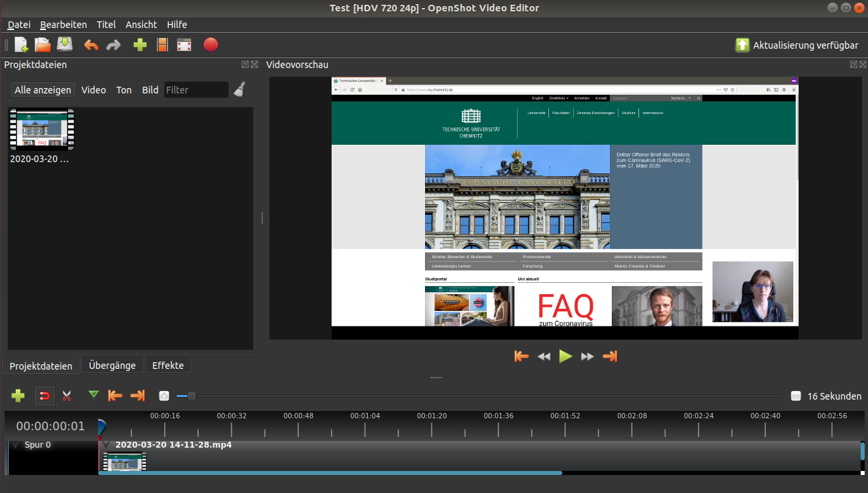Click the green update available arrow icon
The height and width of the screenshot is (493, 868).
[x=743, y=45]
